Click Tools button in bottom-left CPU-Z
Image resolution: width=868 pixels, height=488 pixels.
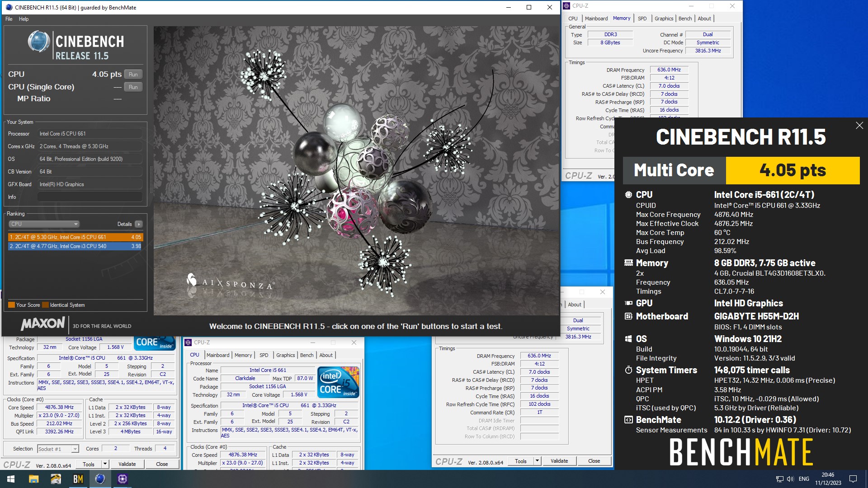[x=89, y=464]
